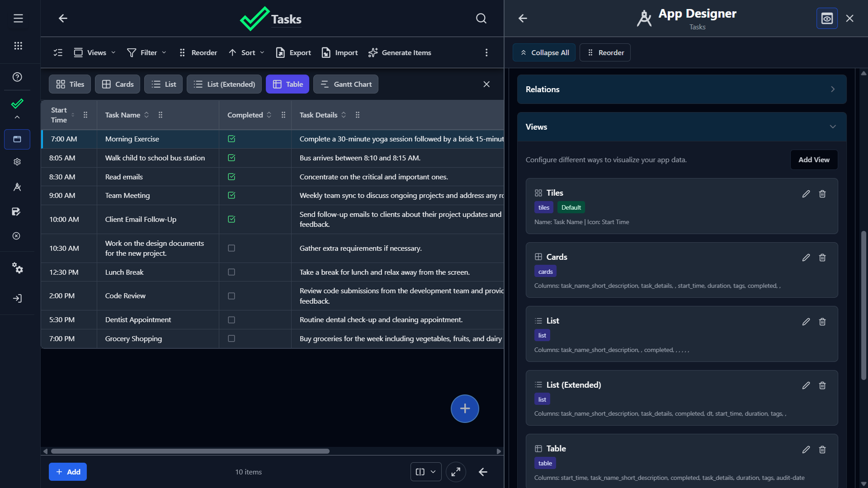This screenshot has height=488, width=868.
Task: Toggle the preview eye icon in App Designer
Action: [x=827, y=19]
